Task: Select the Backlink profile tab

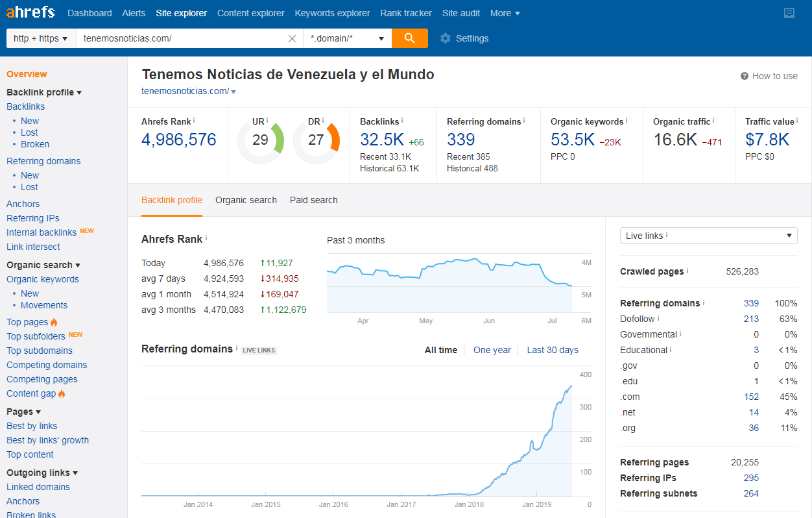Action: pos(172,200)
